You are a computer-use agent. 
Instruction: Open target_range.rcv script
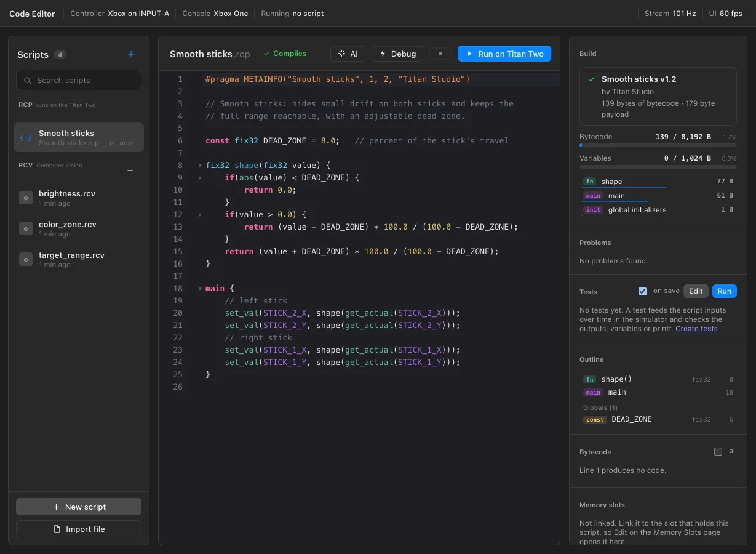79,259
